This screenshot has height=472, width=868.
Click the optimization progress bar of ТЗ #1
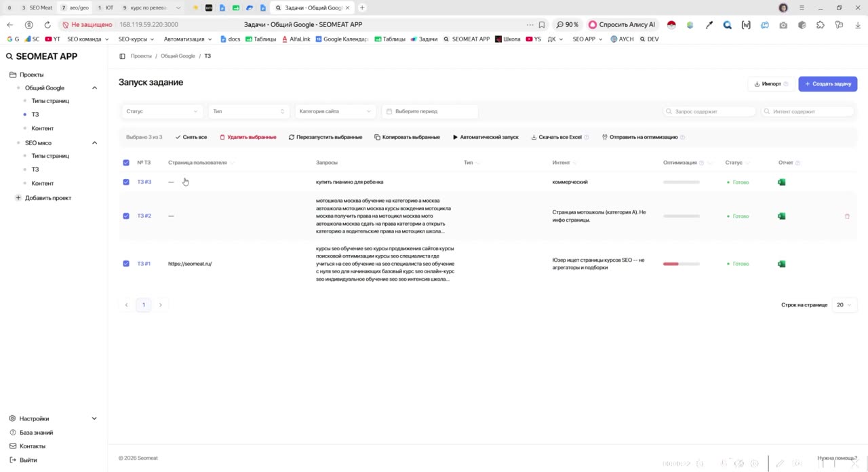click(681, 264)
